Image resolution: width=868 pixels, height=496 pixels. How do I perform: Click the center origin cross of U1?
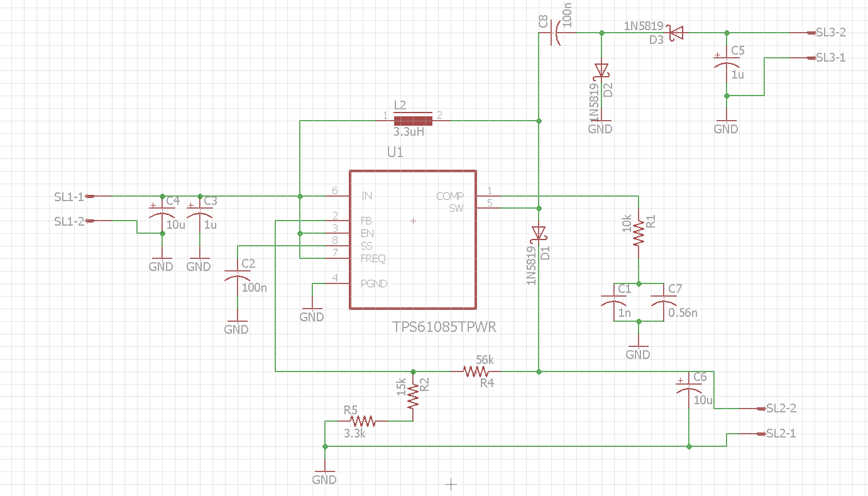coord(413,221)
